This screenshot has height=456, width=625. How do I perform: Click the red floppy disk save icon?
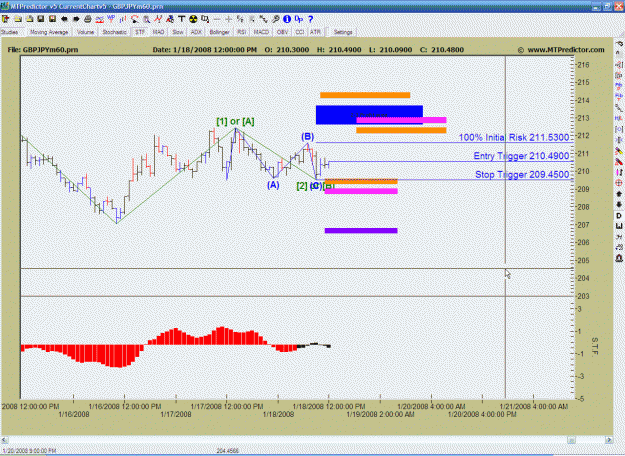[52, 19]
